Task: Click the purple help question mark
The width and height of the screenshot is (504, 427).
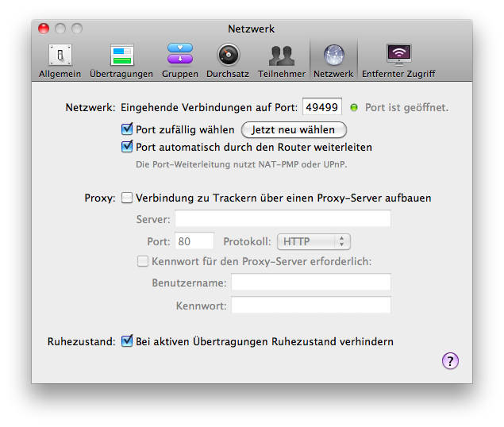Action: pyautogui.click(x=450, y=361)
